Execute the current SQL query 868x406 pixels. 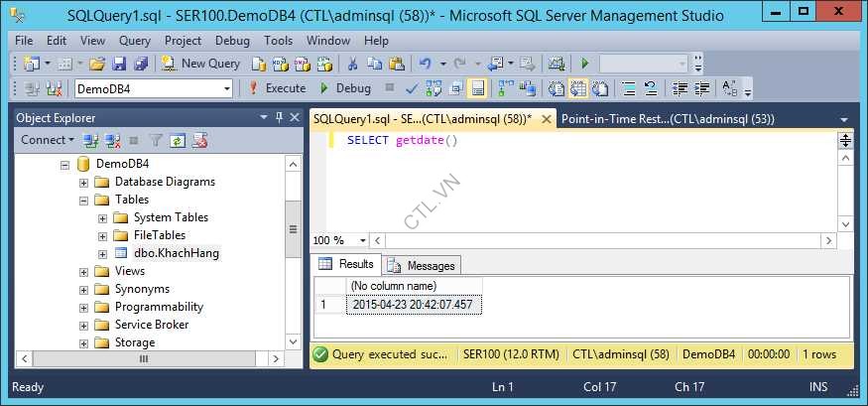(277, 88)
